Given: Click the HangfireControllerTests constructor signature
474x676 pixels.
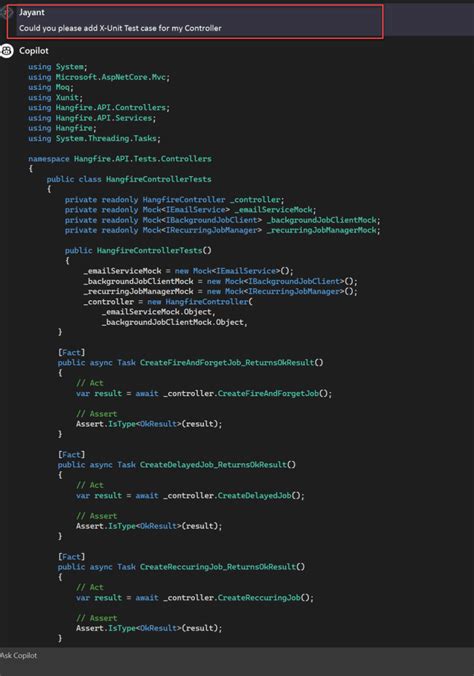Looking at the screenshot, I should click(x=138, y=250).
